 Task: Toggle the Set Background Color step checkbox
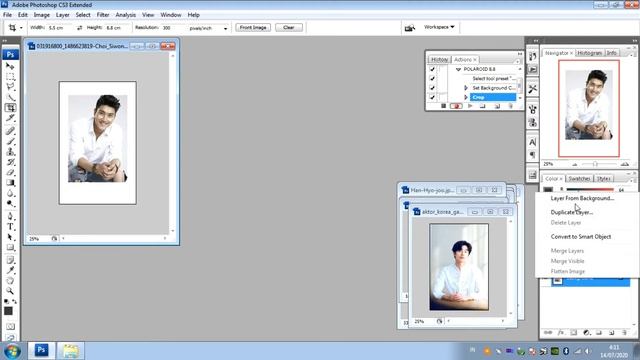click(432, 88)
